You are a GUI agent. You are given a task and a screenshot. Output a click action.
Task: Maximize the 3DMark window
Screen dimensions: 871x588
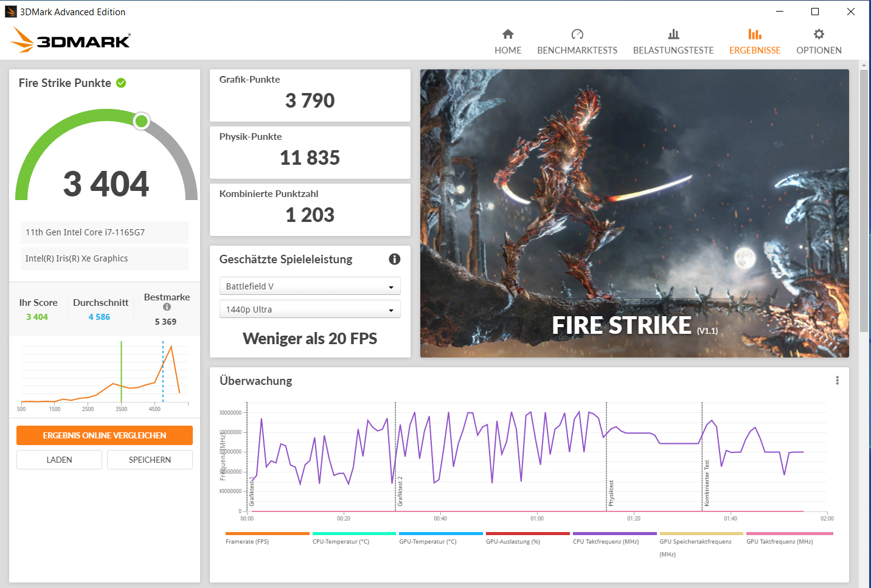point(815,12)
